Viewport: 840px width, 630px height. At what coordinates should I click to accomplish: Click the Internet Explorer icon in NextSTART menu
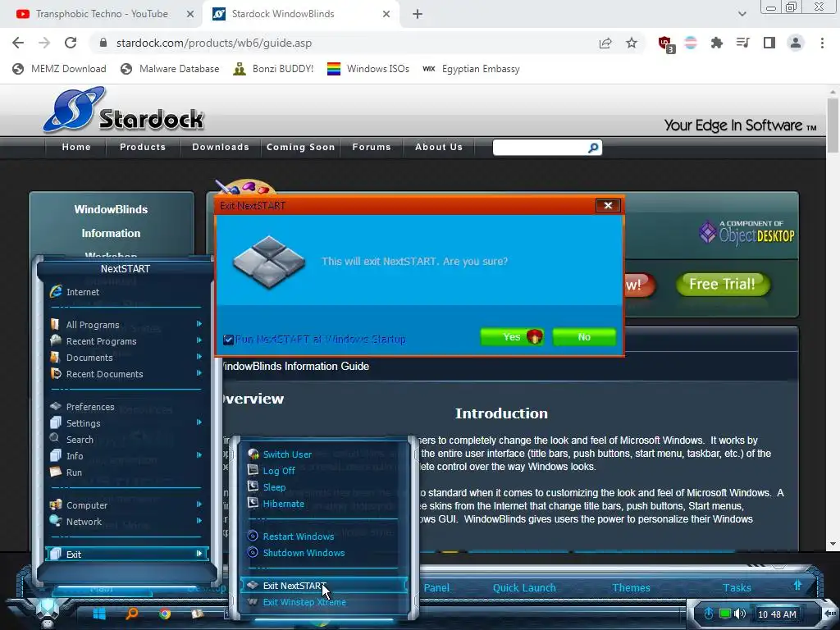[x=56, y=291]
